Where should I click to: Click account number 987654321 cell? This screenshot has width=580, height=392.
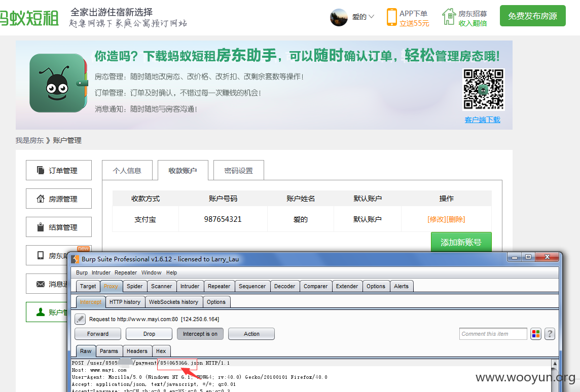223,219
